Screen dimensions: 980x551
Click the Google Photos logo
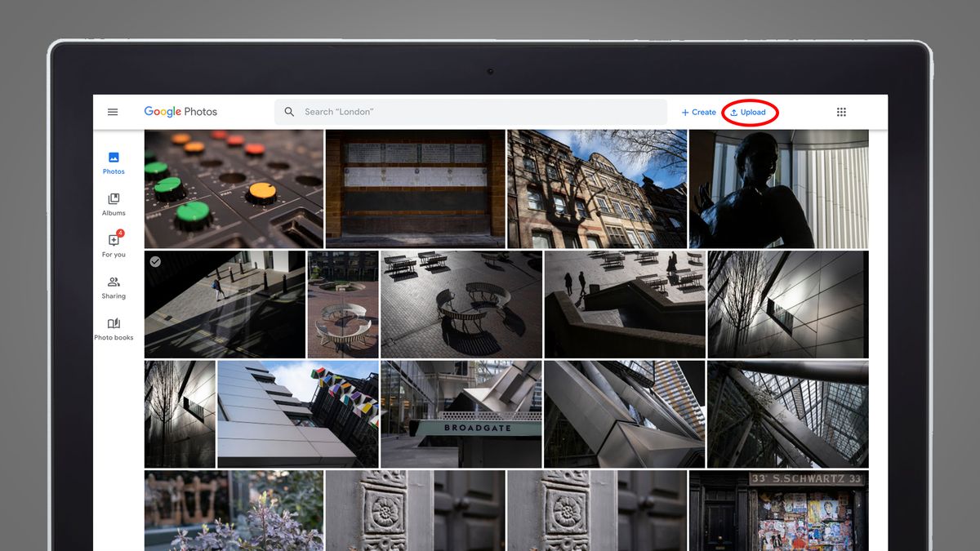pos(180,111)
